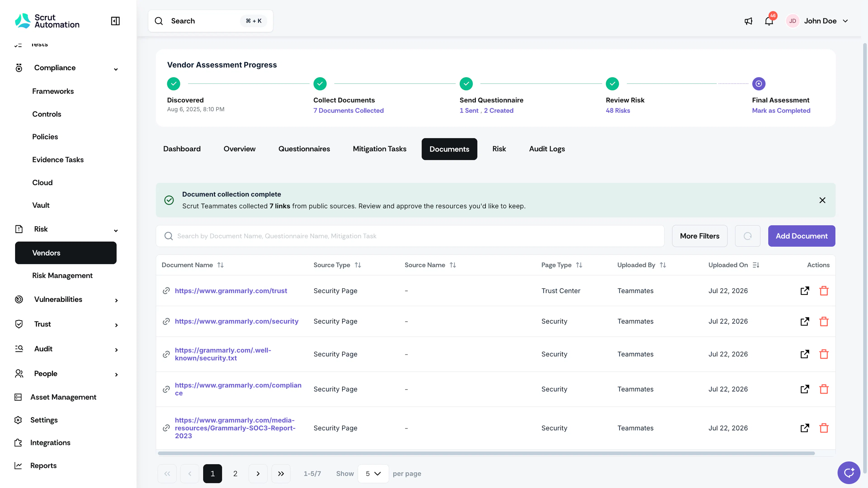This screenshot has width=868, height=488.
Task: Delete the SOC3 Report document row
Action: point(824,428)
